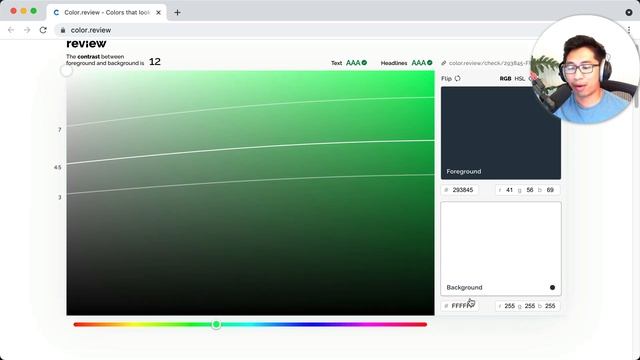
Task: Switch color mode to RGB
Action: click(505, 78)
